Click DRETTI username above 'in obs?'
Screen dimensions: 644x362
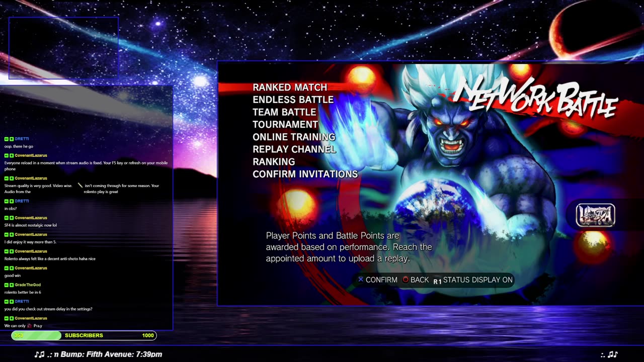(22, 201)
